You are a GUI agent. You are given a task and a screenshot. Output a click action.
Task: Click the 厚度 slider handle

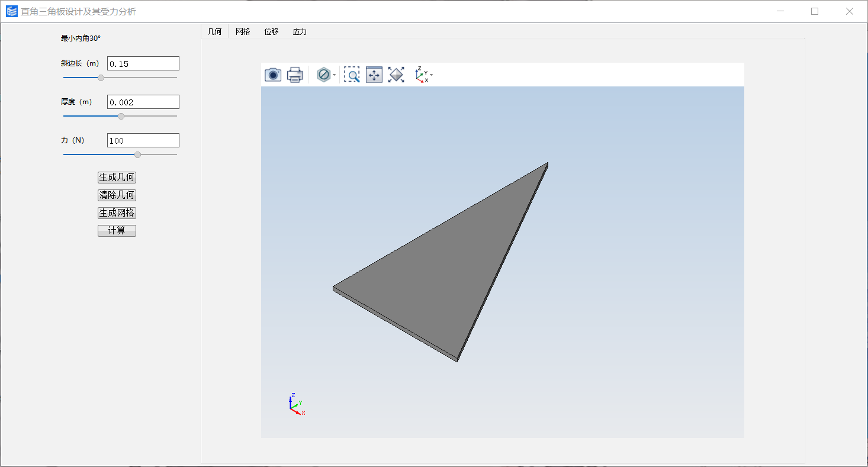click(121, 116)
